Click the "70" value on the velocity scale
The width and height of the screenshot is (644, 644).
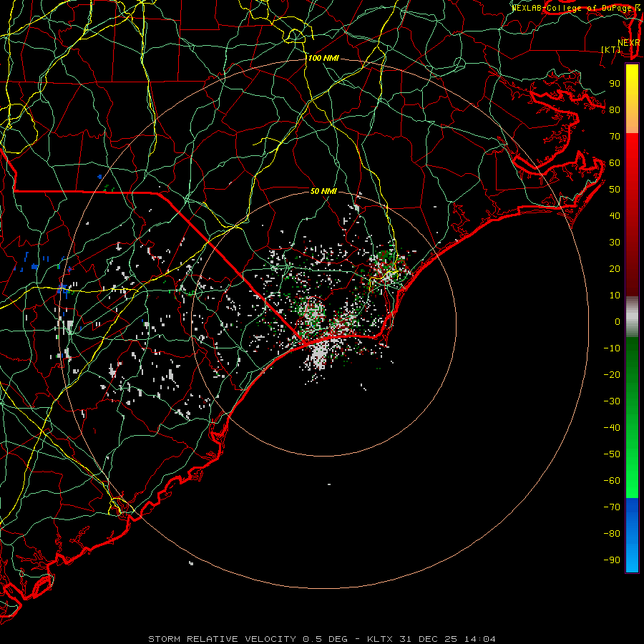tap(615, 137)
